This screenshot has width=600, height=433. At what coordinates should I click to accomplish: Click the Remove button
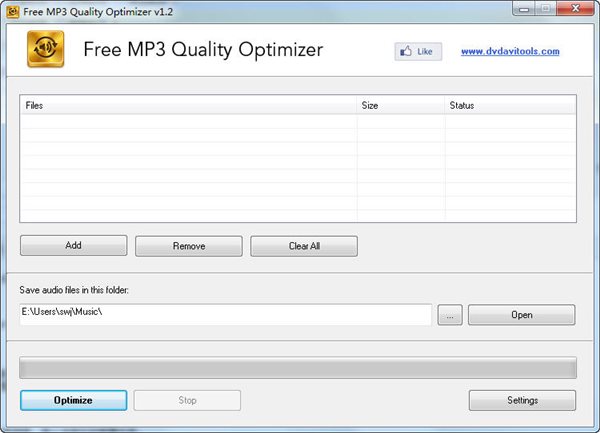tap(189, 246)
